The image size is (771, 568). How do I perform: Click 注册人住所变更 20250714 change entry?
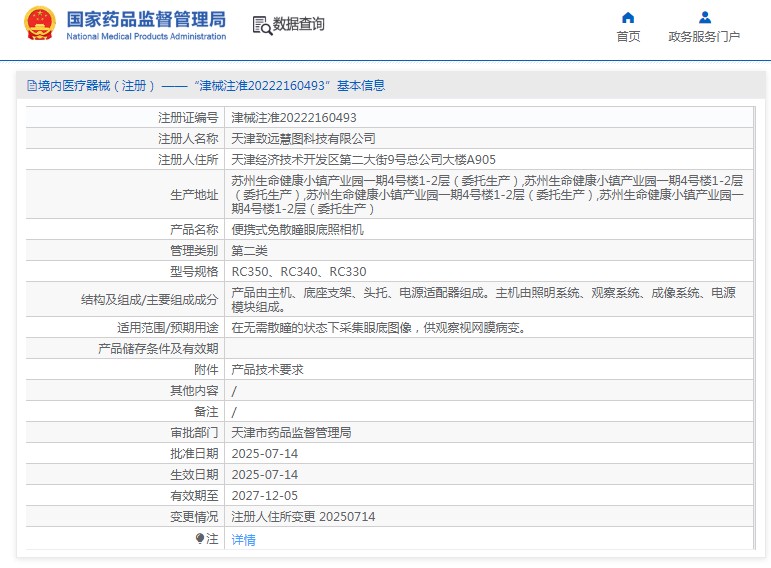[303, 517]
